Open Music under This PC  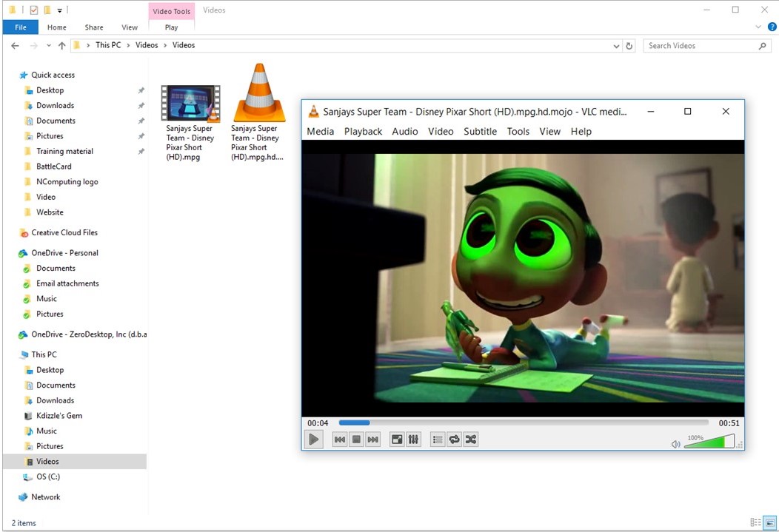[x=46, y=431]
